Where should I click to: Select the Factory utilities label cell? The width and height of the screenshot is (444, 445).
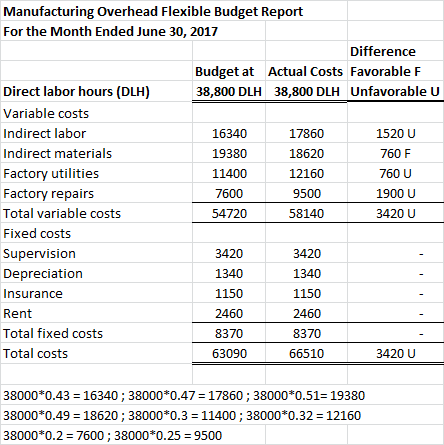(x=96, y=173)
